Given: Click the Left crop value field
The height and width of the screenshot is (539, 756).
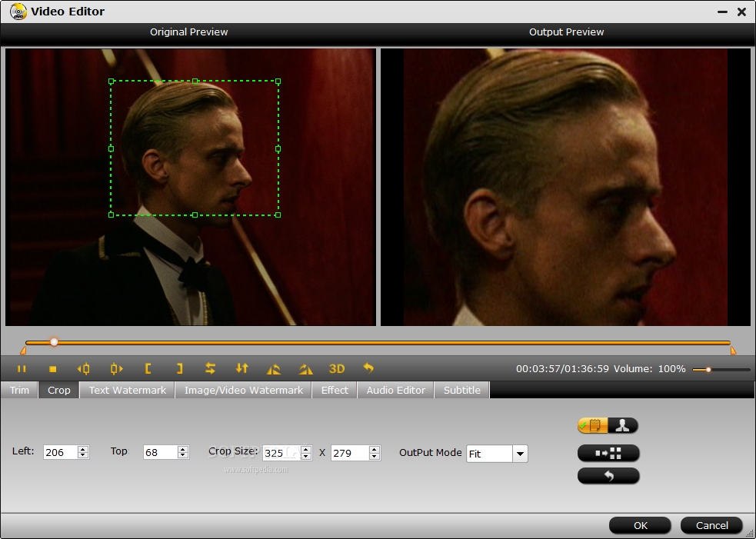Looking at the screenshot, I should click(60, 452).
